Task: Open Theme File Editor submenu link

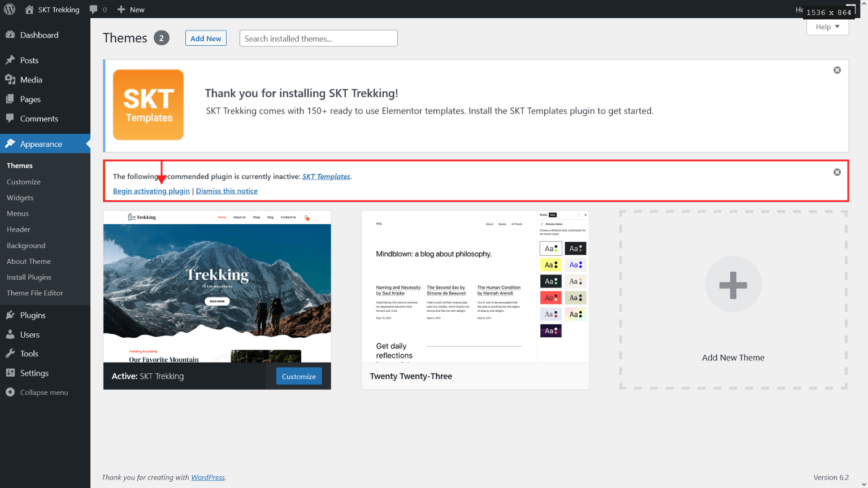Action: pyautogui.click(x=35, y=293)
